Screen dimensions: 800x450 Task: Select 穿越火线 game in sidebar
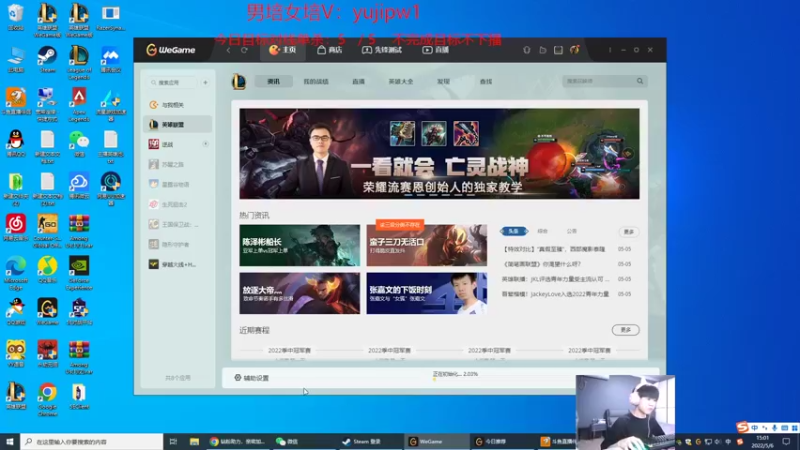(x=177, y=264)
